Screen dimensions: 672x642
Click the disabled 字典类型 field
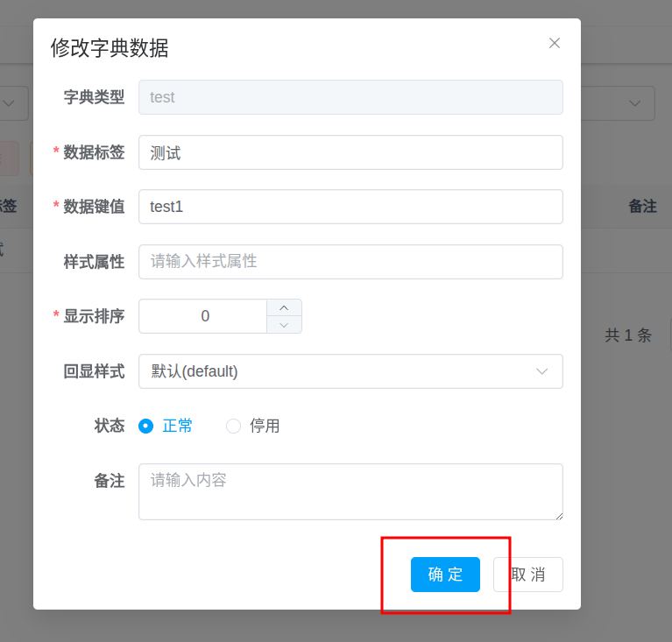point(350,97)
